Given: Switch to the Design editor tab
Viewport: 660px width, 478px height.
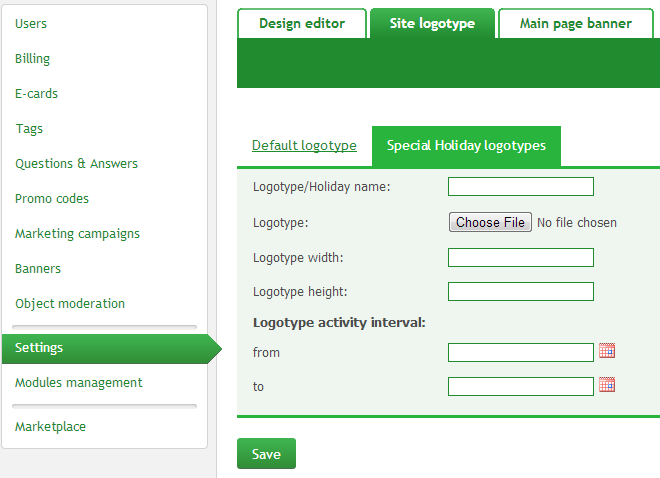Looking at the screenshot, I should [302, 24].
